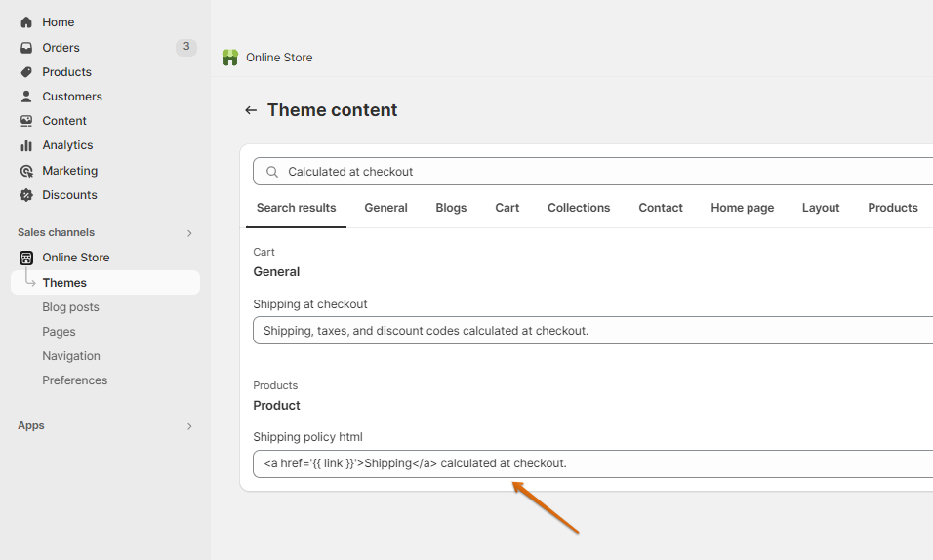The height and width of the screenshot is (560, 933).
Task: Click the Home icon in sidebar
Action: (x=26, y=22)
